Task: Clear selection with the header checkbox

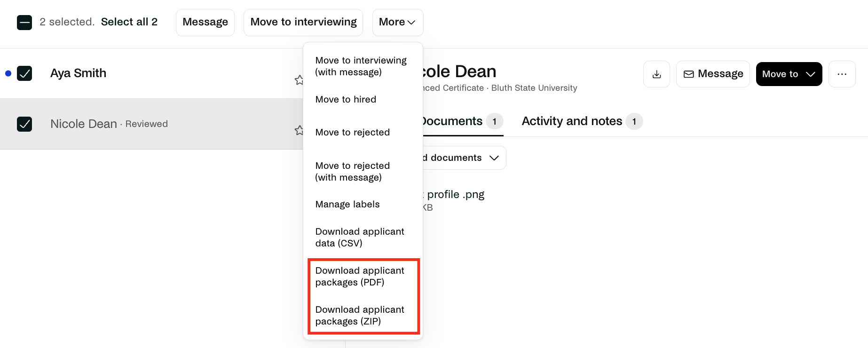Action: (x=24, y=23)
